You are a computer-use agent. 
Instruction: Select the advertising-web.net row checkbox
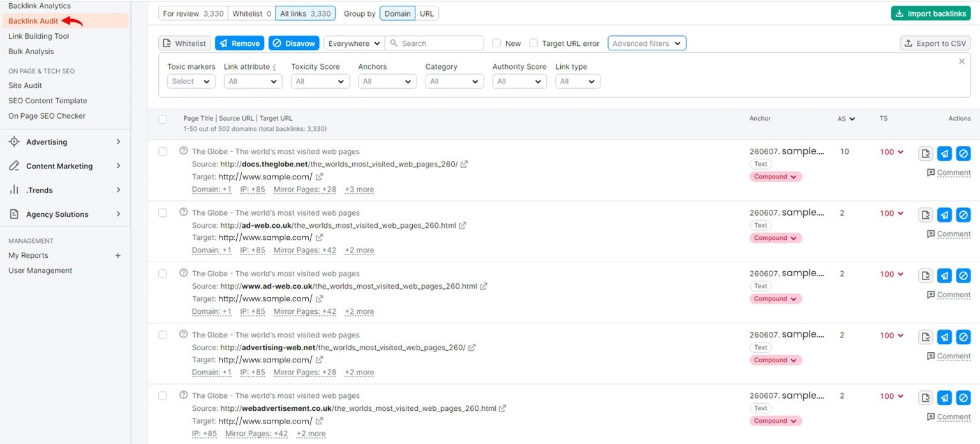tap(163, 334)
